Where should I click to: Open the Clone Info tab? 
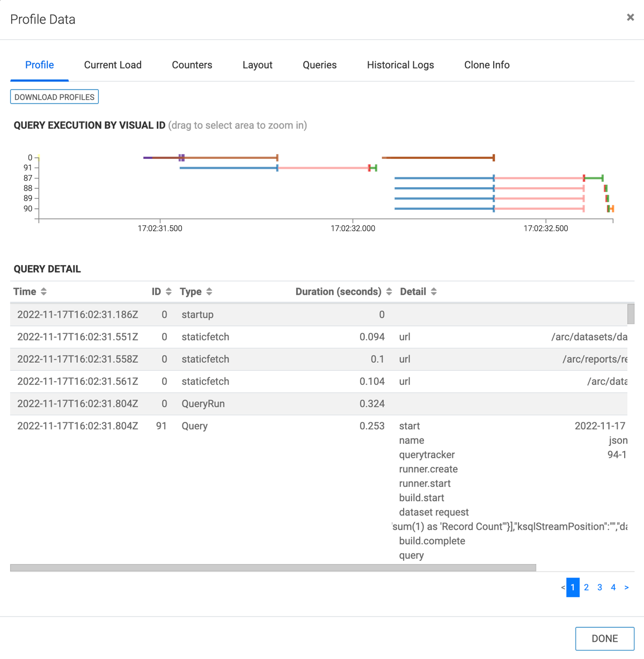click(487, 65)
